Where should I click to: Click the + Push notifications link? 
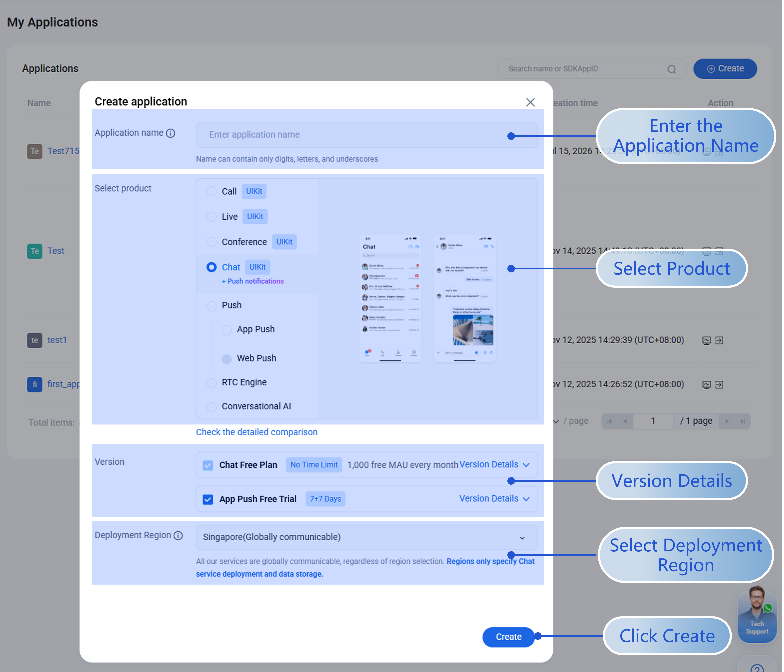point(253,281)
